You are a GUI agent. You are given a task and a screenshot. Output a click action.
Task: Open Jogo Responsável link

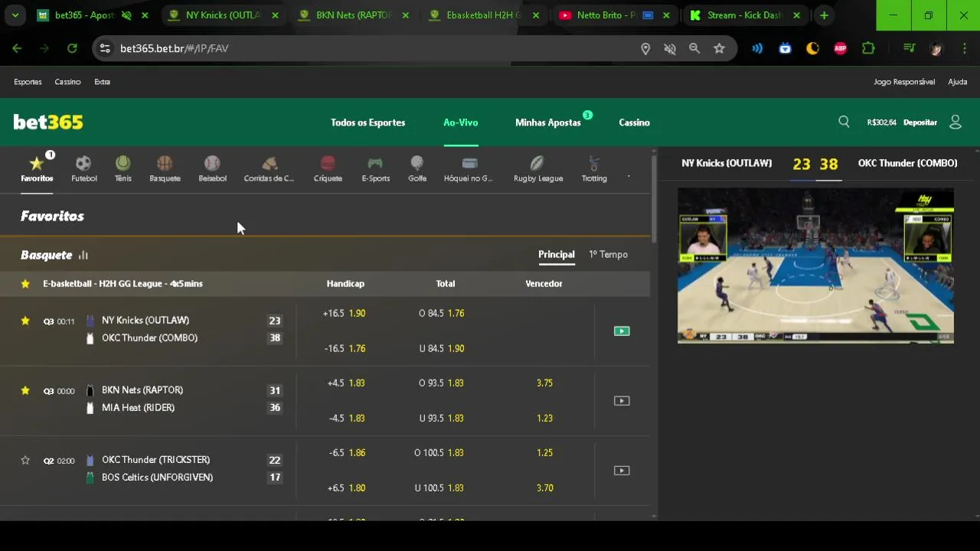point(904,82)
